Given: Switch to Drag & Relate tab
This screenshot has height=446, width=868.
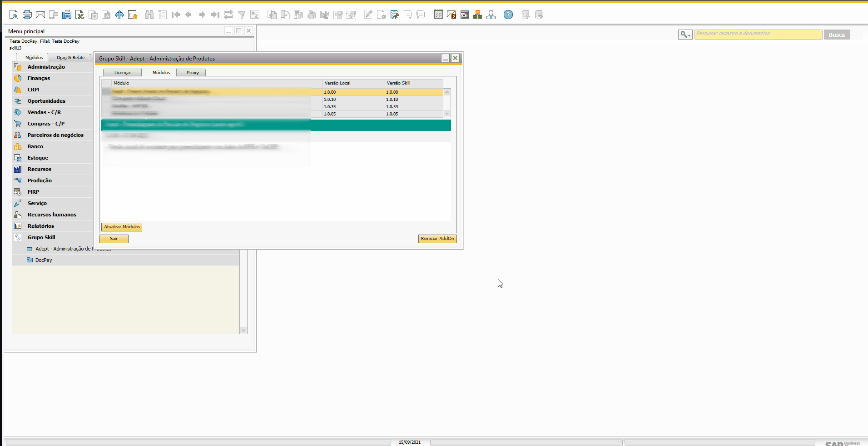Looking at the screenshot, I should click(x=70, y=57).
